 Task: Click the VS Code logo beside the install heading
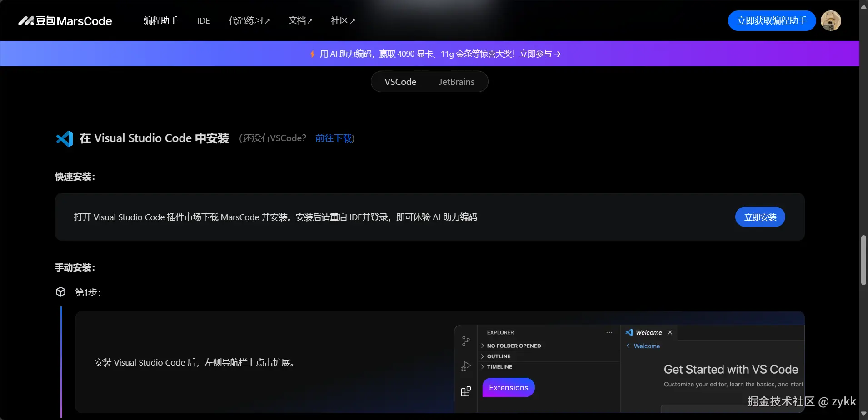coord(64,138)
